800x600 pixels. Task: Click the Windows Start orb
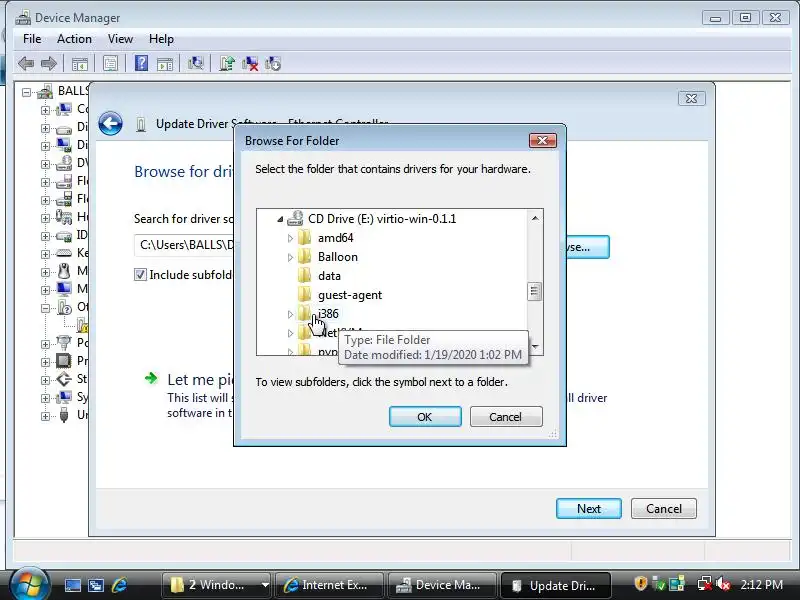29,583
